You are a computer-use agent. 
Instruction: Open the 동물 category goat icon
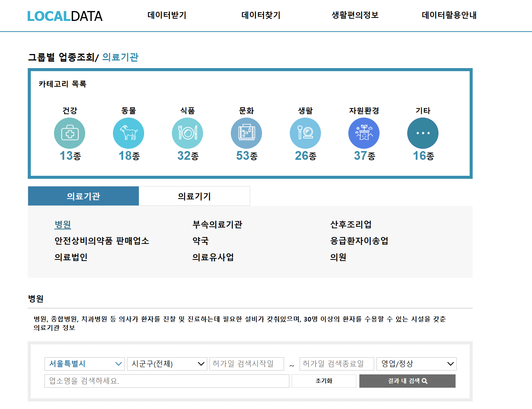pyautogui.click(x=129, y=133)
